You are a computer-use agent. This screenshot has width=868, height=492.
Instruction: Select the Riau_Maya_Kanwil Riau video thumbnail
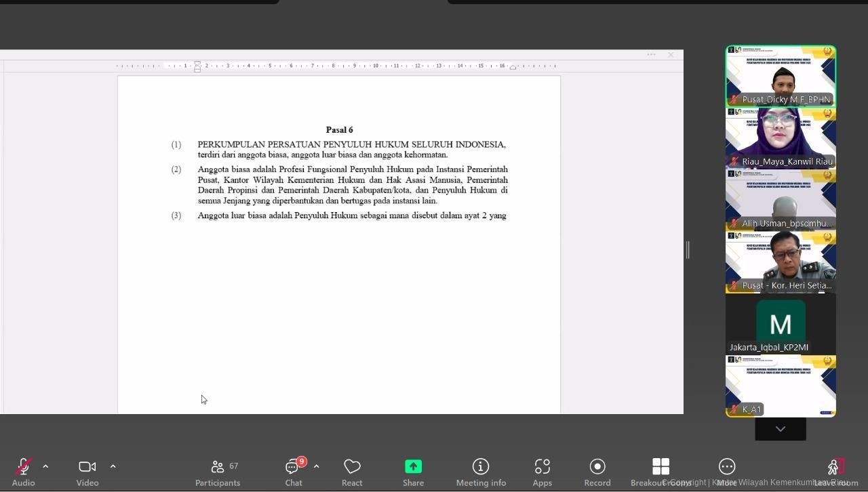tap(781, 138)
